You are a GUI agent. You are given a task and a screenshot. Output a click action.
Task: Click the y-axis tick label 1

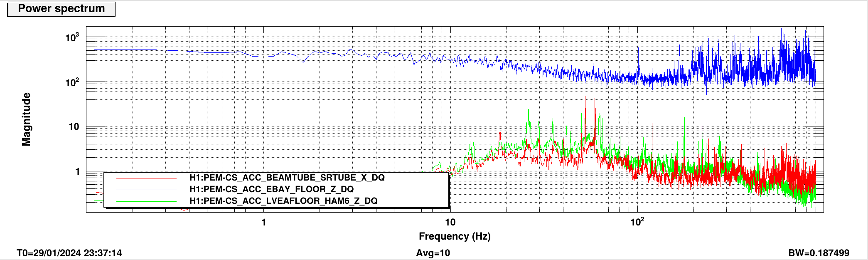point(77,171)
